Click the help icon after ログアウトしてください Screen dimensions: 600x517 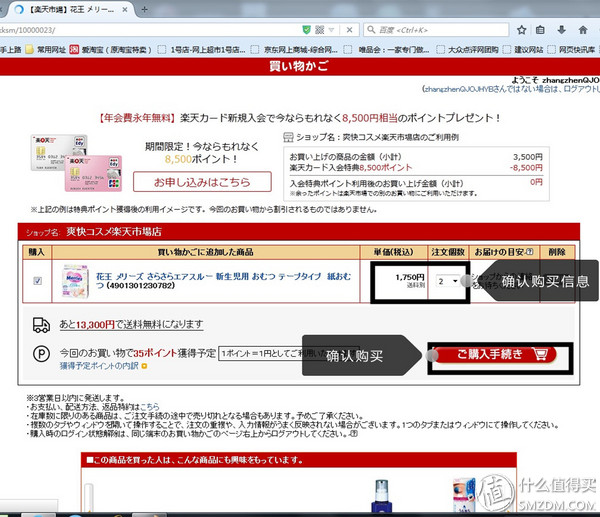click(354, 434)
